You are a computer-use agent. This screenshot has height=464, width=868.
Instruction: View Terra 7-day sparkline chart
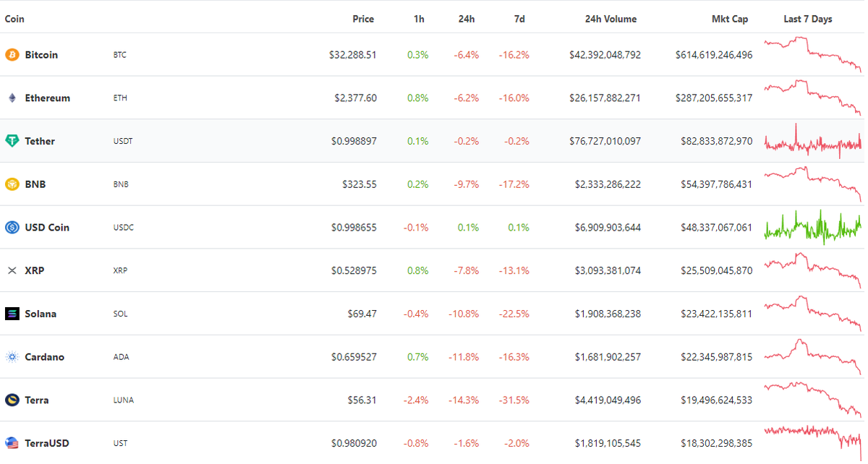[x=813, y=400]
